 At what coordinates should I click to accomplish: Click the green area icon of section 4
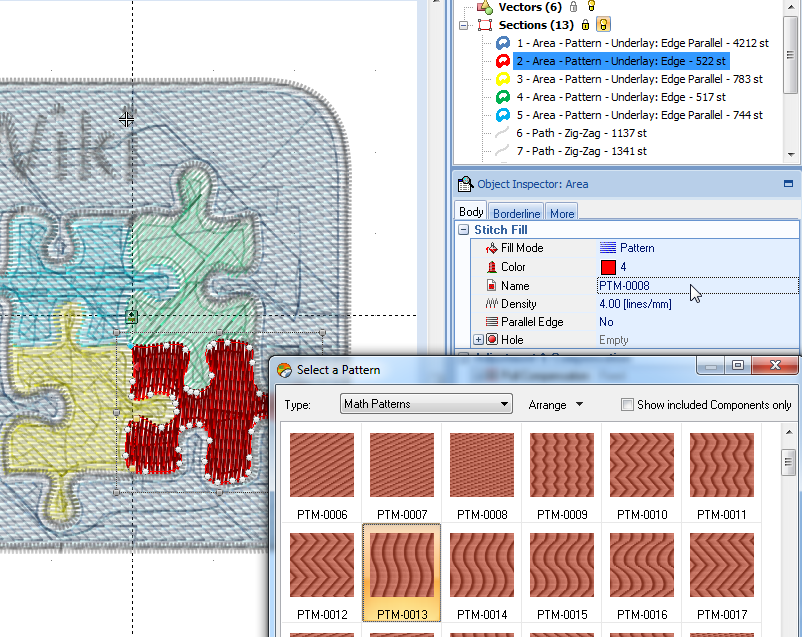click(503, 98)
